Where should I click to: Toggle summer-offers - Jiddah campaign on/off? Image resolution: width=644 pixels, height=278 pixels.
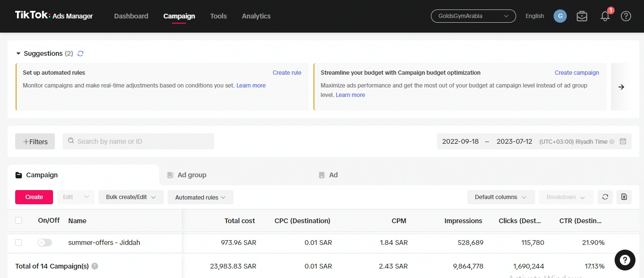click(45, 243)
